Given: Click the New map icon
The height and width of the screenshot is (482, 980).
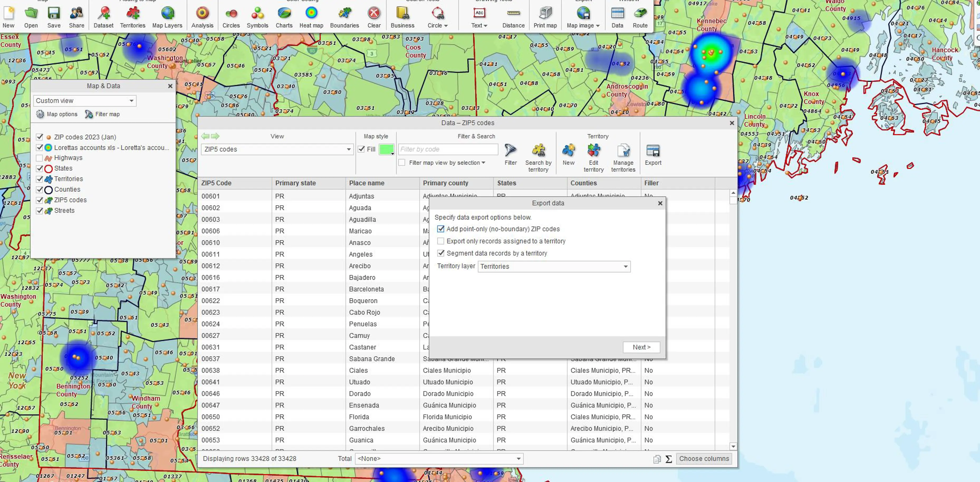Looking at the screenshot, I should 8,13.
